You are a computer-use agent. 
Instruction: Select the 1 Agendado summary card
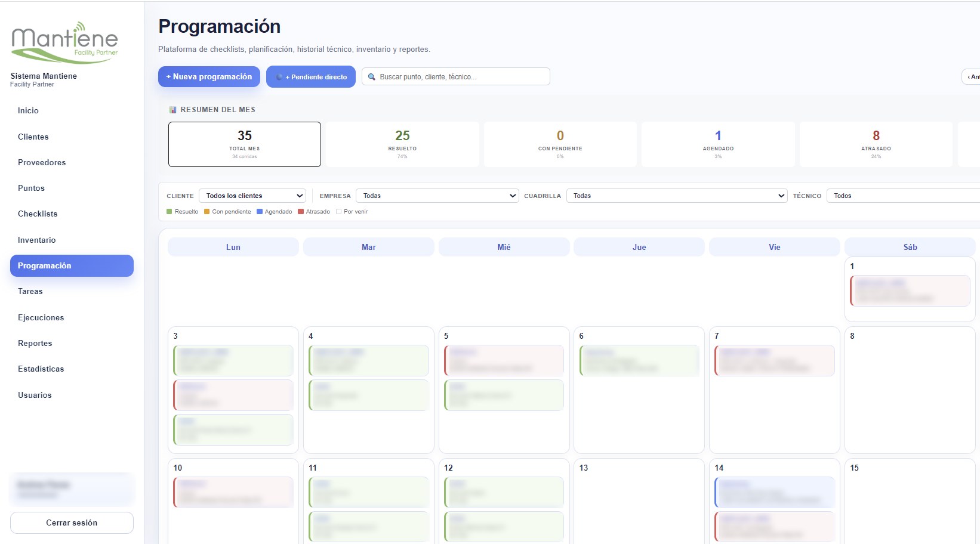point(718,144)
